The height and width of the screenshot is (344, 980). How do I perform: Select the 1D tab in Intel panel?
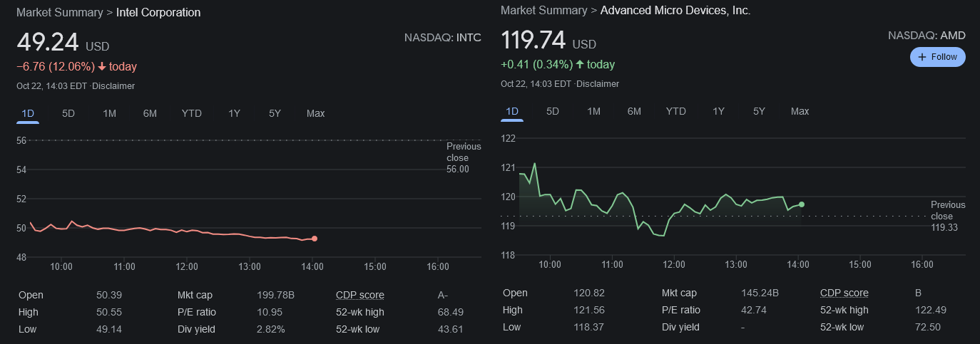28,113
